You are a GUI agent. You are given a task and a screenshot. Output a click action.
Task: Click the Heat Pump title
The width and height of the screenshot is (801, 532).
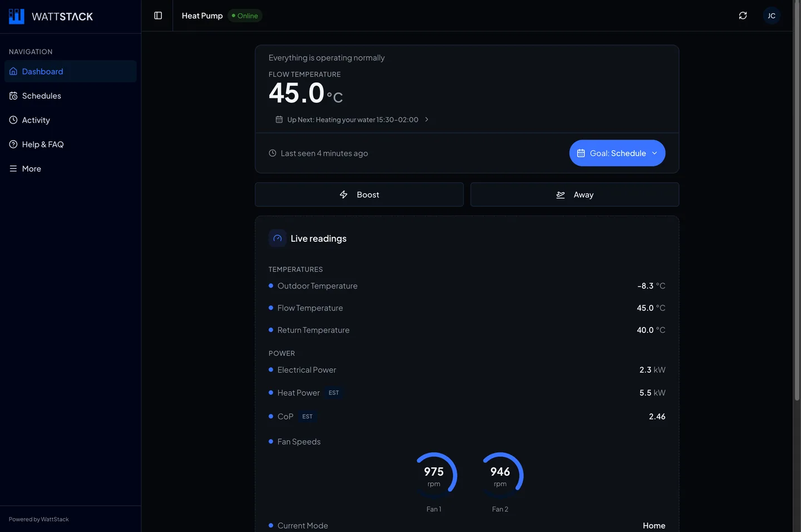click(202, 16)
